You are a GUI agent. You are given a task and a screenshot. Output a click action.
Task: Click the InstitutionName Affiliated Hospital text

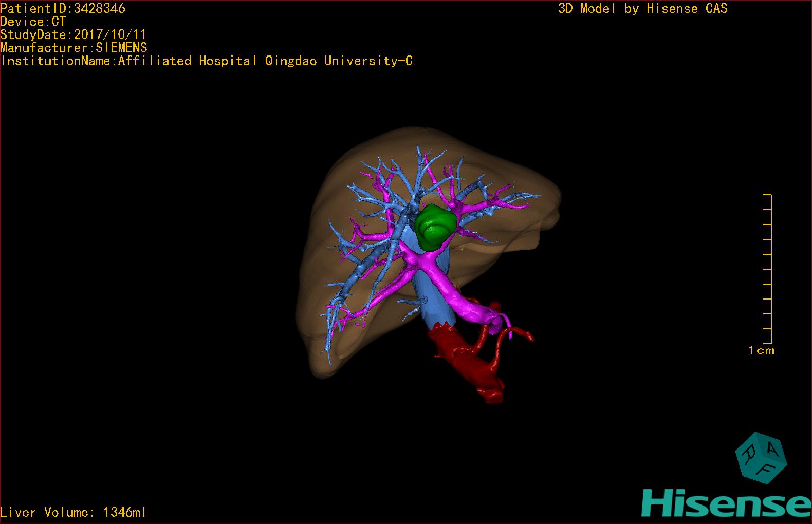click(x=207, y=61)
